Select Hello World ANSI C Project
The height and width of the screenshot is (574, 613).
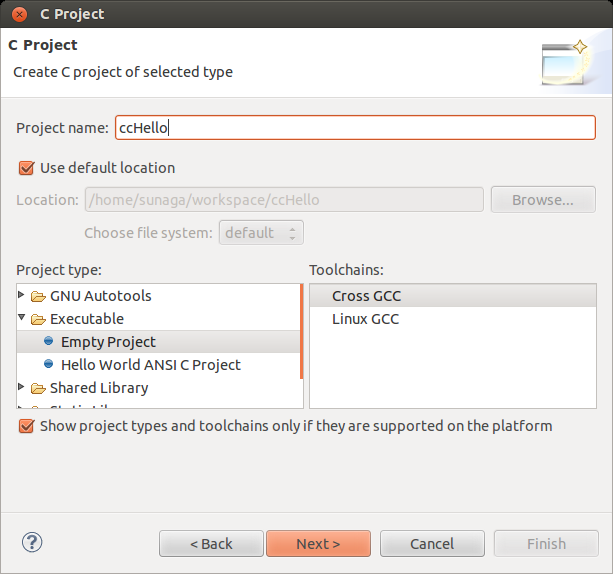[x=150, y=365]
